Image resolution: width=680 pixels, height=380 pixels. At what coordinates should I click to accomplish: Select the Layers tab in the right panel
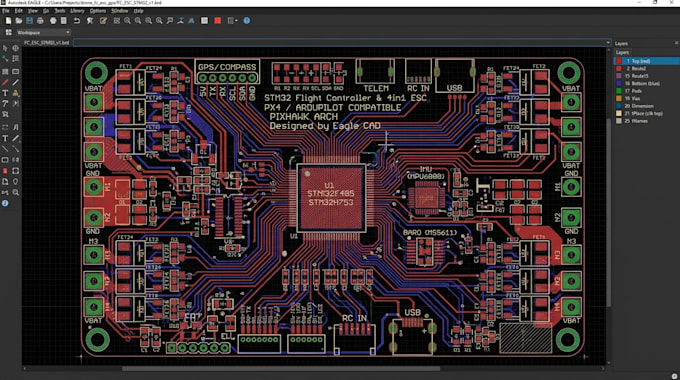point(622,52)
